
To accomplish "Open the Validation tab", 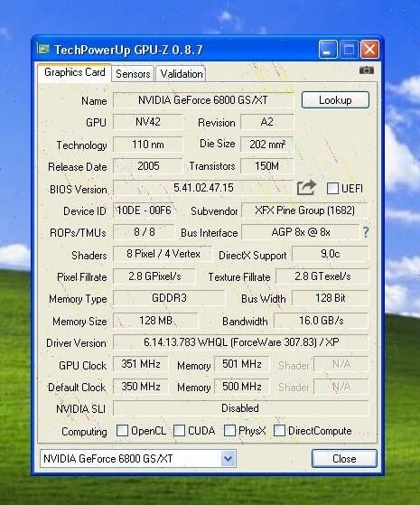I will tap(182, 74).
